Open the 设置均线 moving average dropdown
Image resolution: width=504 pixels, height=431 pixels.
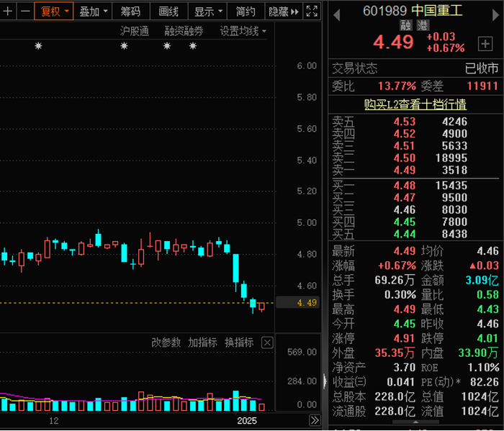(x=243, y=31)
